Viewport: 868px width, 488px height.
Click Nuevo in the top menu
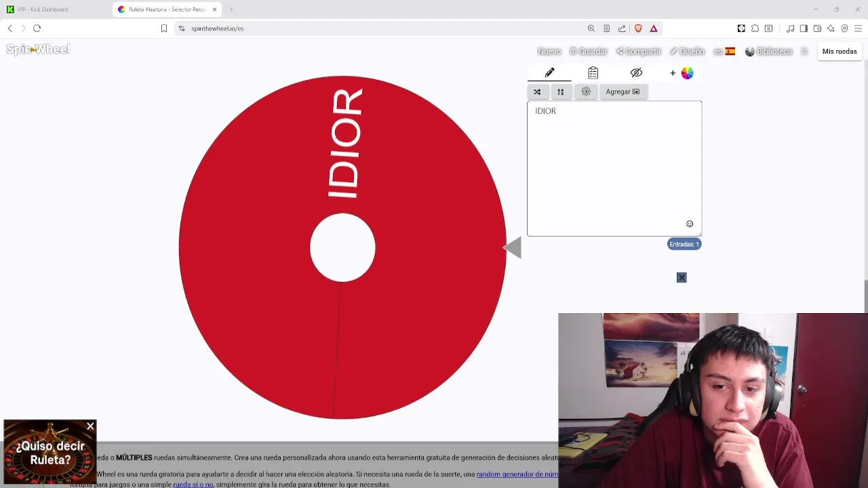[549, 52]
